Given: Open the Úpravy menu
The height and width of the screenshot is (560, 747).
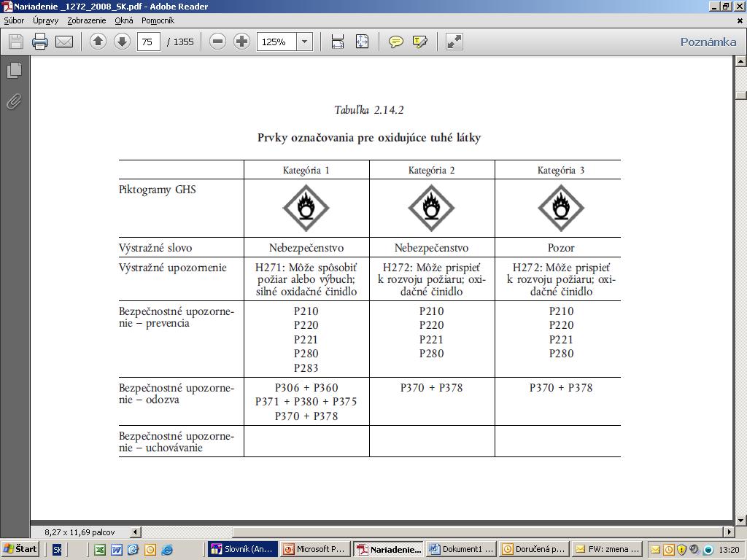Looking at the screenshot, I should click(46, 20).
